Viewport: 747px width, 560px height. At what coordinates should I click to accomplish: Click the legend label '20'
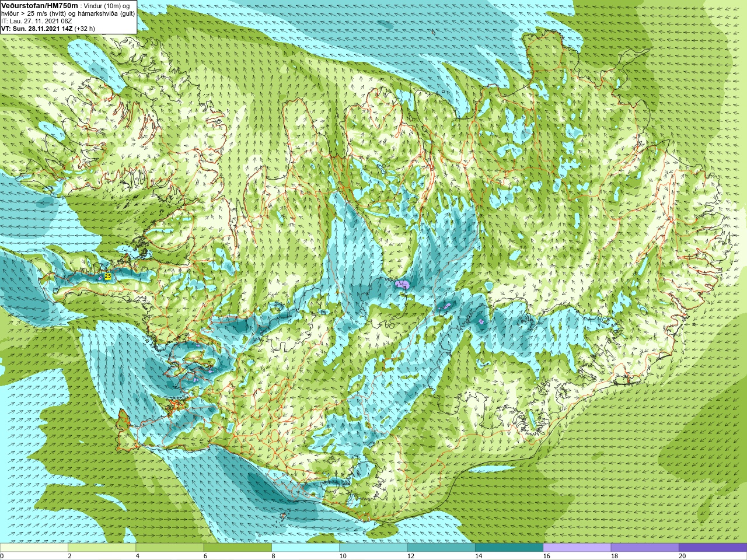pyautogui.click(x=682, y=556)
